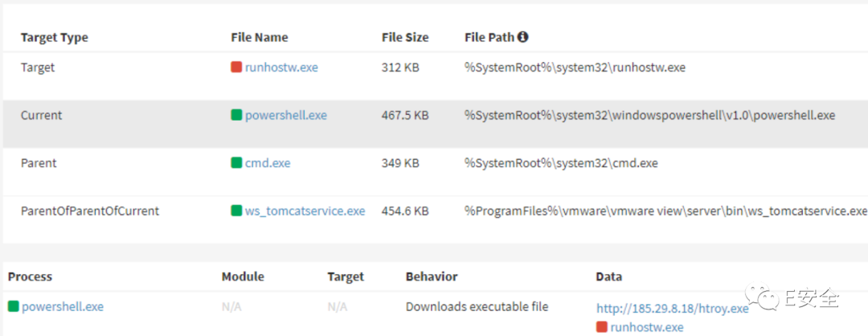The height and width of the screenshot is (336, 868).
Task: Open powershell.exe link in Process column
Action: click(x=63, y=306)
